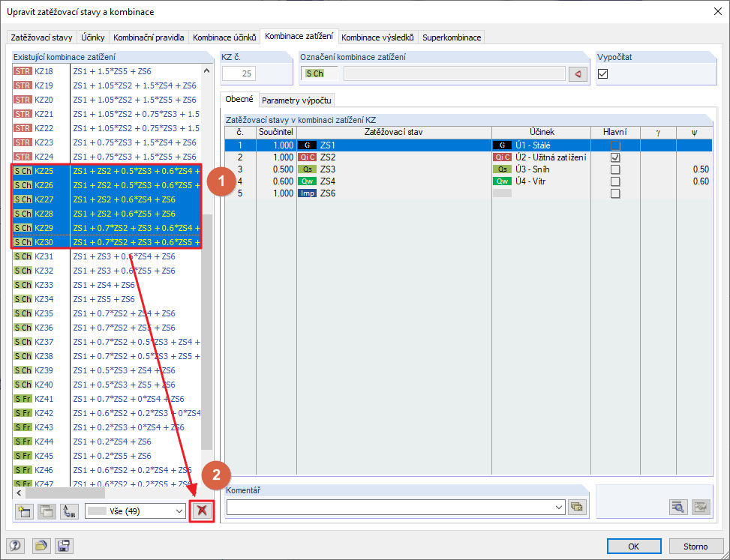This screenshot has height=560, width=730.
Task: Open Parametry výpočtu sub-tab
Action: pyautogui.click(x=296, y=100)
